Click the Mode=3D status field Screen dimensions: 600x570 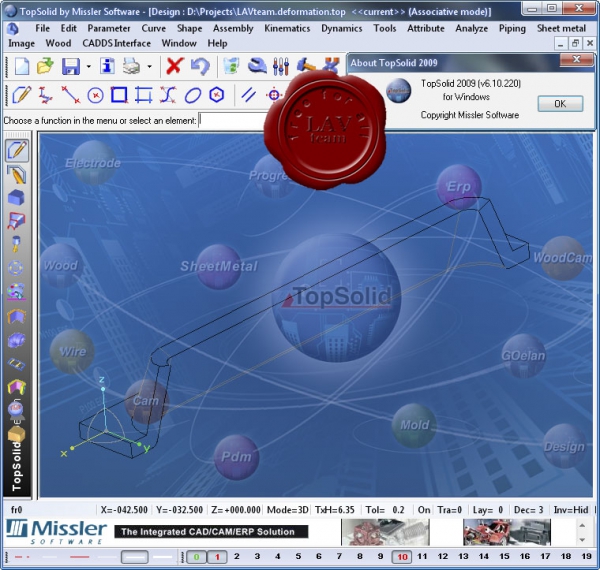(x=287, y=510)
